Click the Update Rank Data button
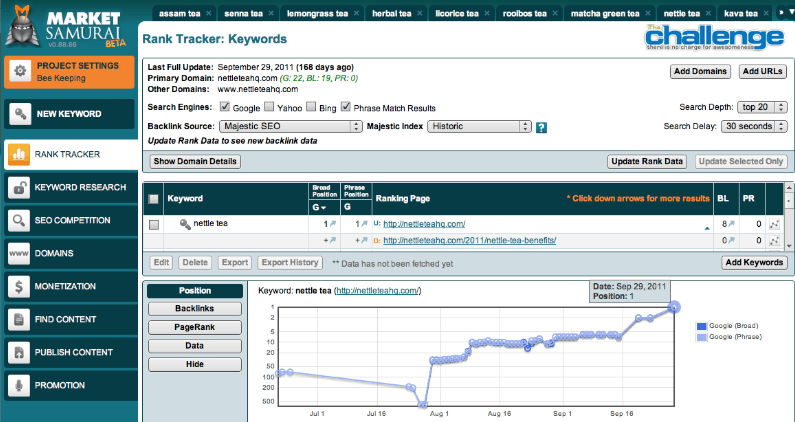This screenshot has height=422, width=795. tap(647, 161)
